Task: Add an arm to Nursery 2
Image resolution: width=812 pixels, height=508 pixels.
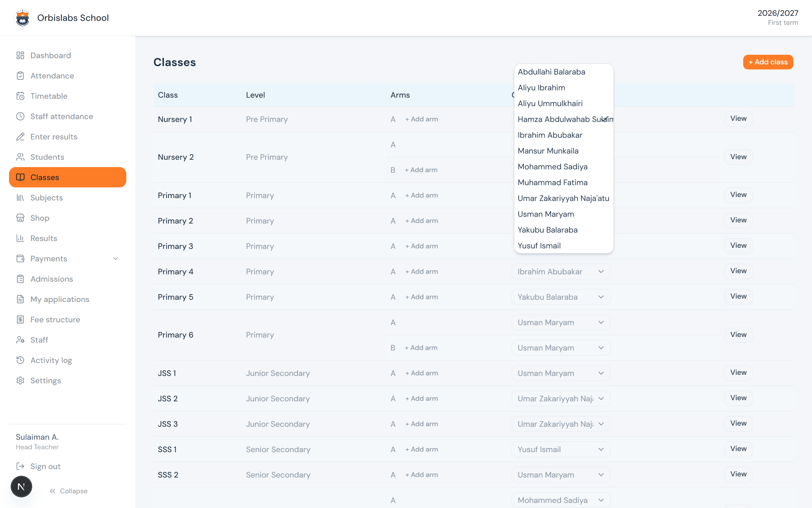Action: click(x=421, y=170)
